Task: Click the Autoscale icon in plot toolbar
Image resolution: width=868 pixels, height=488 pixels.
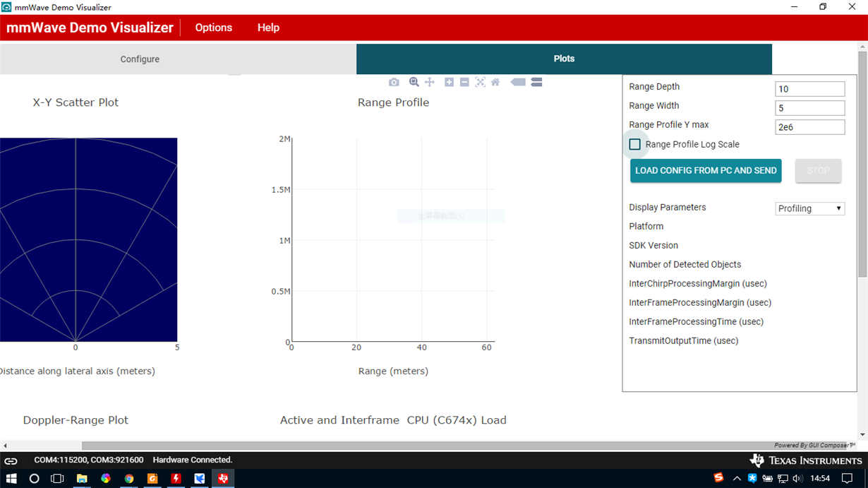Action: click(480, 83)
